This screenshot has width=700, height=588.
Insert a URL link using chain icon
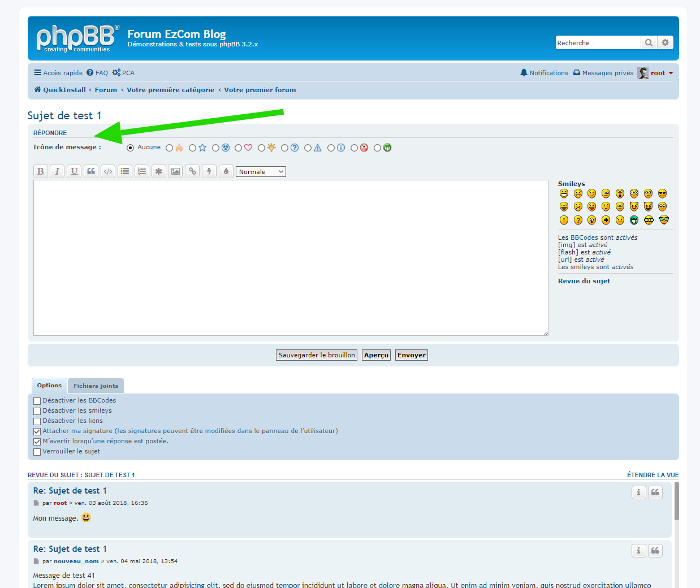tap(193, 171)
